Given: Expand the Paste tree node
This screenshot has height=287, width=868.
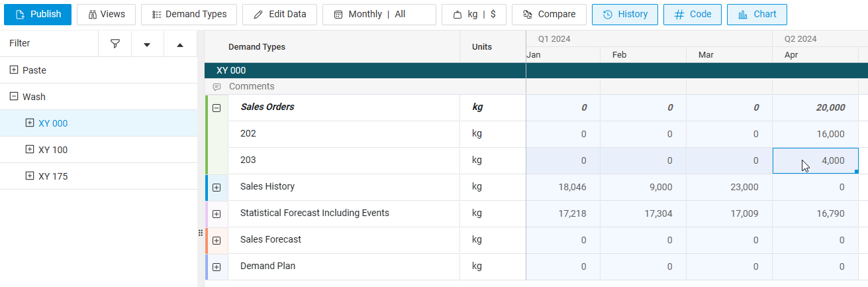Looking at the screenshot, I should 14,70.
